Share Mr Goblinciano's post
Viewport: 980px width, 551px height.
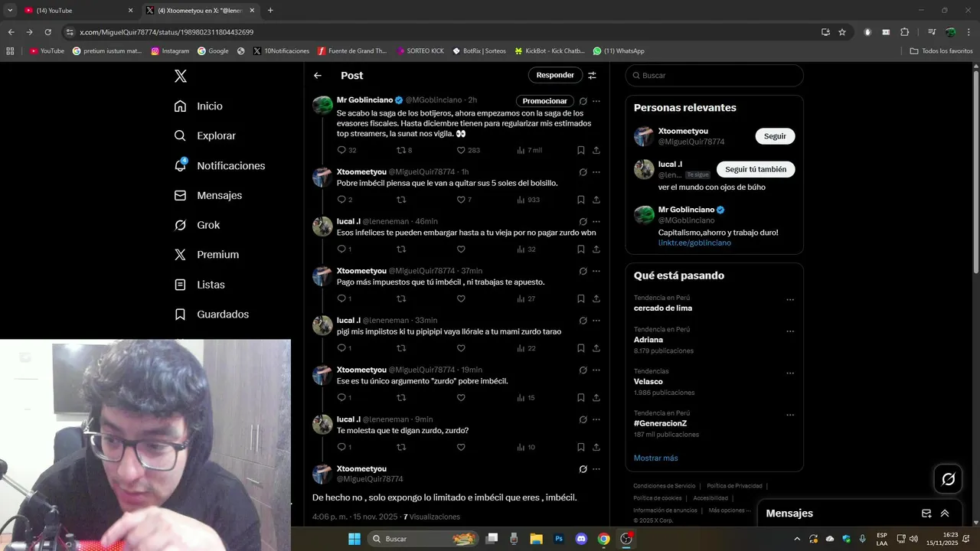point(596,150)
